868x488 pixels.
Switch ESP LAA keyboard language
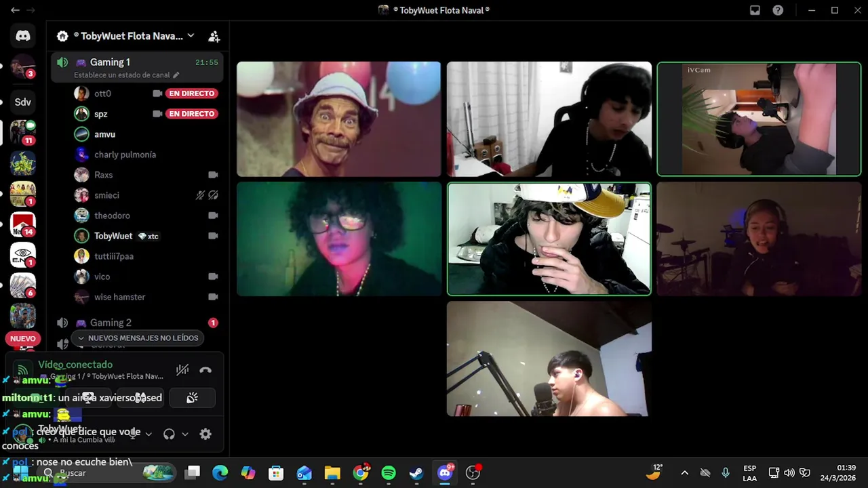(x=750, y=473)
